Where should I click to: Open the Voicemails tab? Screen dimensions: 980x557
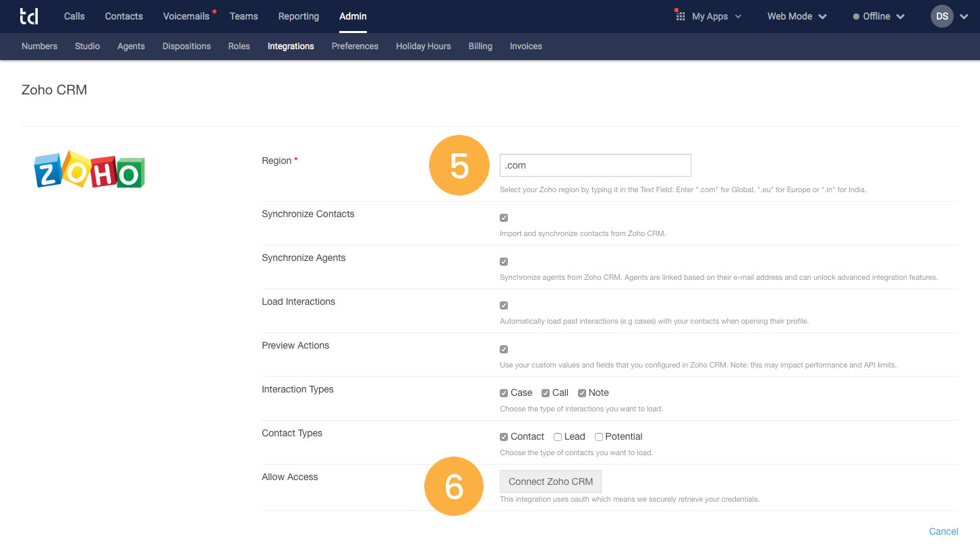tap(186, 16)
